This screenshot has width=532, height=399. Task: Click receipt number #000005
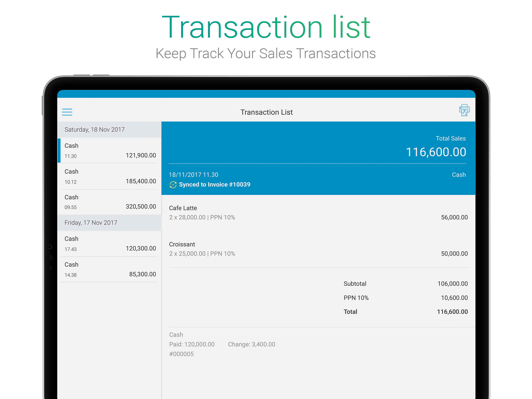181,354
